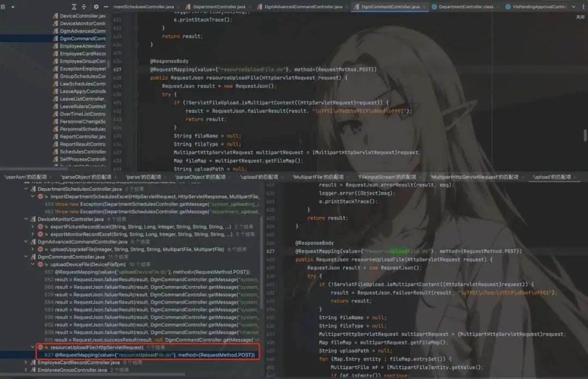Click the collapse all icon in project toolbar
588x379 pixels.
[x=84, y=7]
